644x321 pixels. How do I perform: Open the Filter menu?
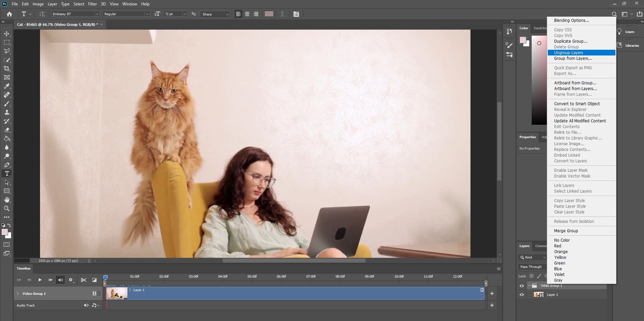pos(92,4)
